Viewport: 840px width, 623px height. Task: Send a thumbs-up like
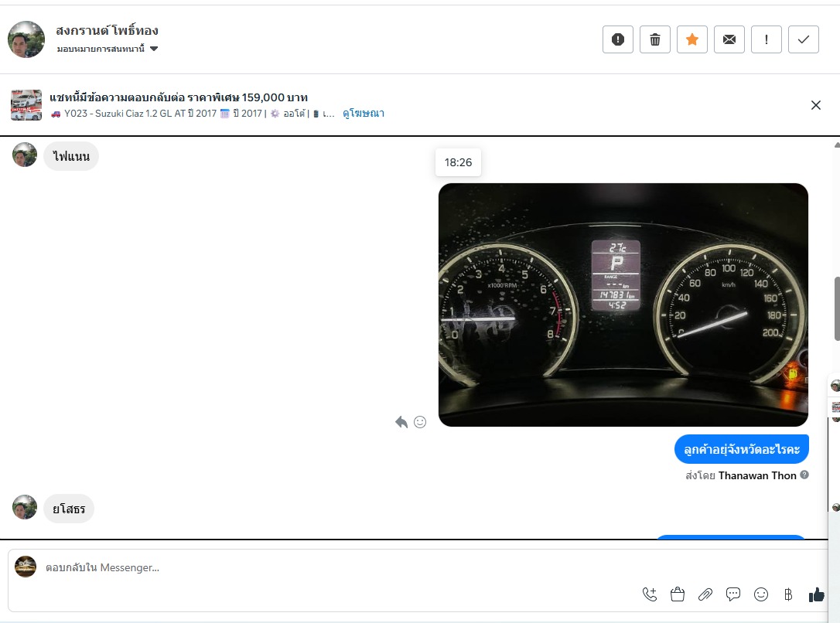[817, 594]
